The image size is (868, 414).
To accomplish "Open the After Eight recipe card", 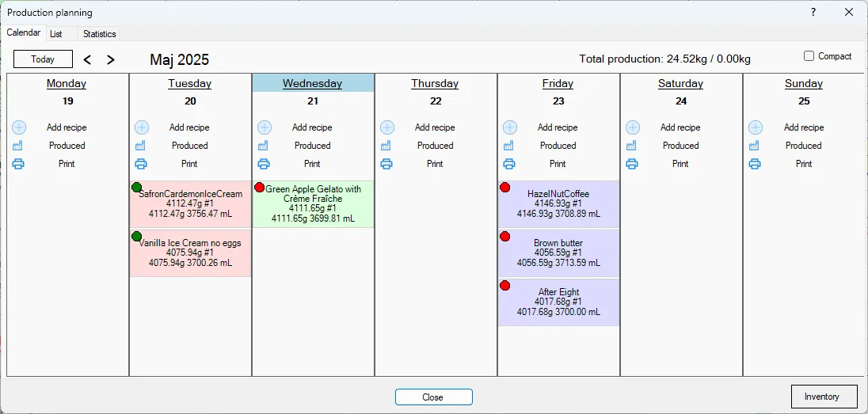I will pos(558,302).
